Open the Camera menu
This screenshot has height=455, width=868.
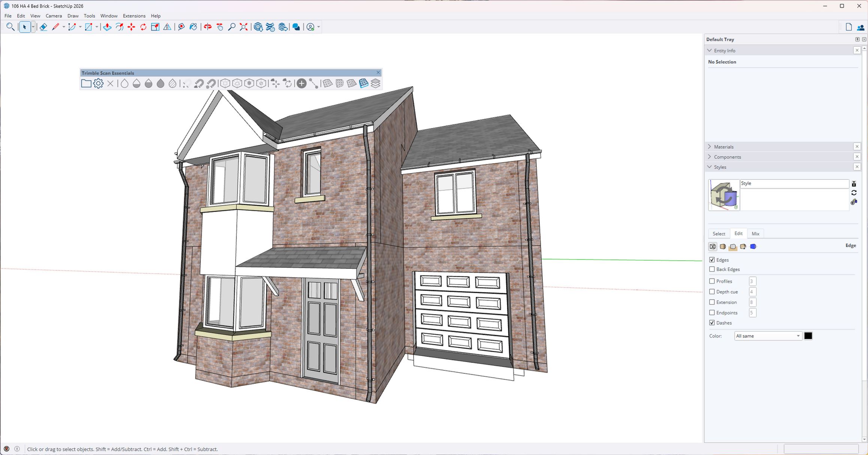pyautogui.click(x=54, y=16)
